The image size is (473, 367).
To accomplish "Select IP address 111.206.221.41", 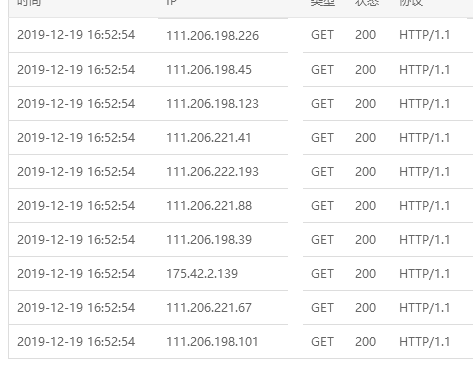I will [209, 138].
